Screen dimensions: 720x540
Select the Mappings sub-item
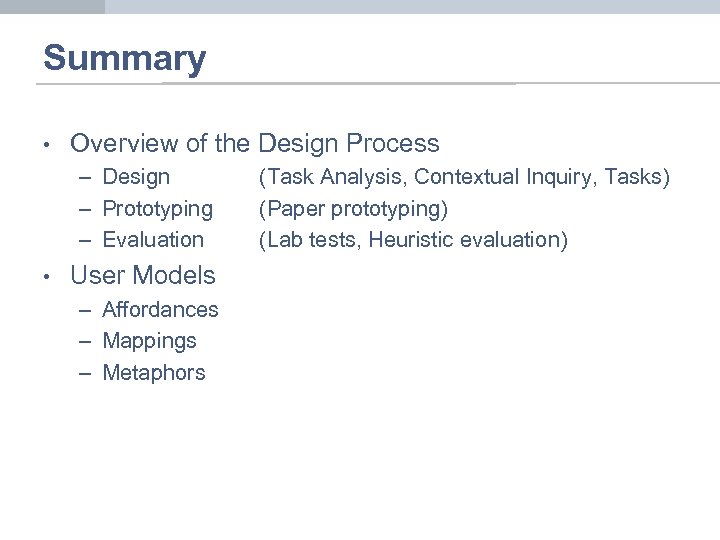point(149,341)
